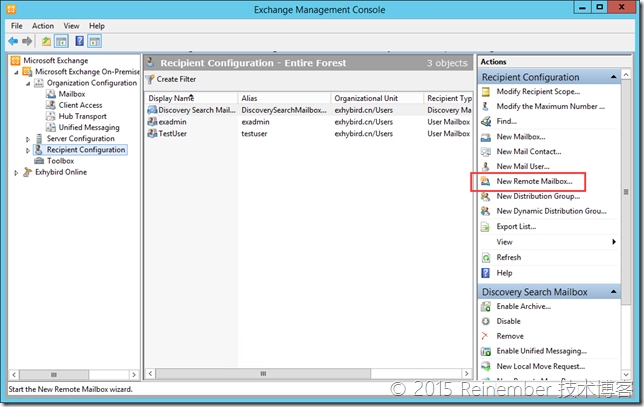Expand the Exhybird Online node
Viewport: 644px width, 407px height.
(16, 173)
